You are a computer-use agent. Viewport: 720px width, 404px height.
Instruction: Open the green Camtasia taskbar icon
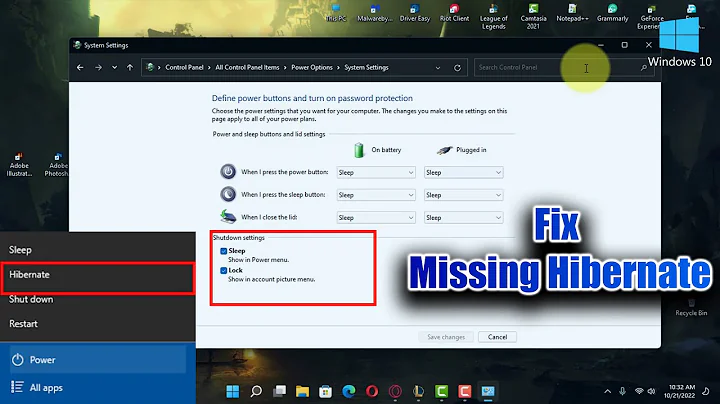[441, 391]
